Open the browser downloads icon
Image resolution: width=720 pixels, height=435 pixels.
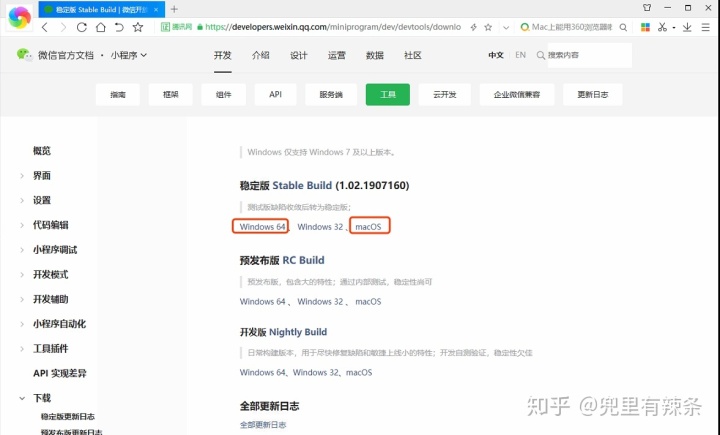[x=687, y=27]
